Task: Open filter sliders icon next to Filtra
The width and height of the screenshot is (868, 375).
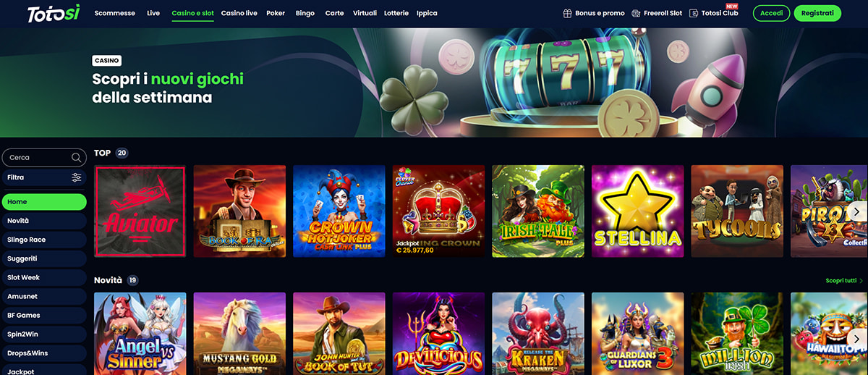Action: click(x=77, y=177)
